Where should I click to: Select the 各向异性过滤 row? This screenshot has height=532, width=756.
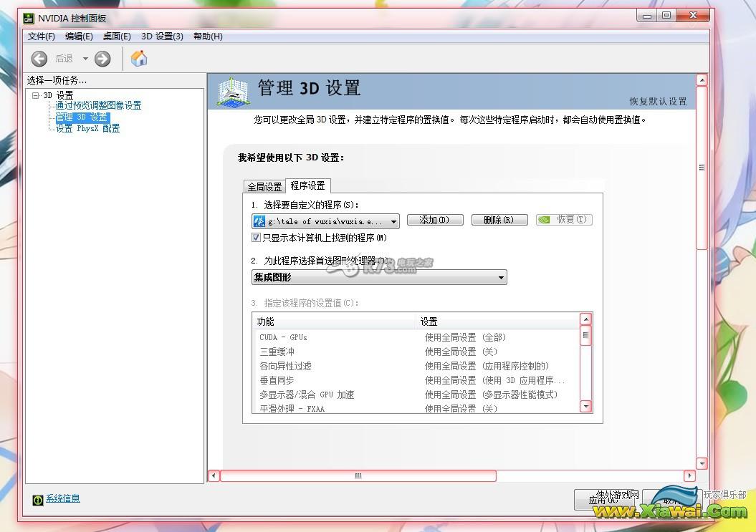pos(416,366)
